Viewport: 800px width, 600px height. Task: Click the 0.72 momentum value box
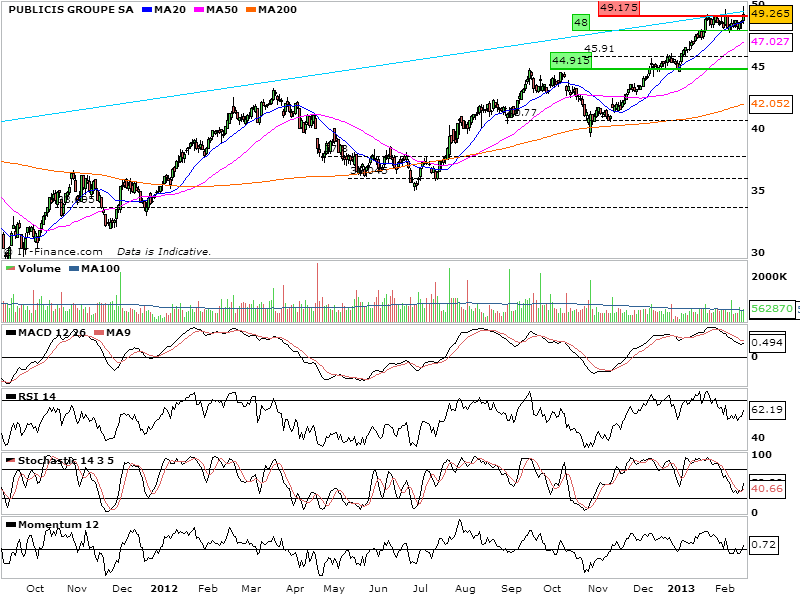[763, 545]
